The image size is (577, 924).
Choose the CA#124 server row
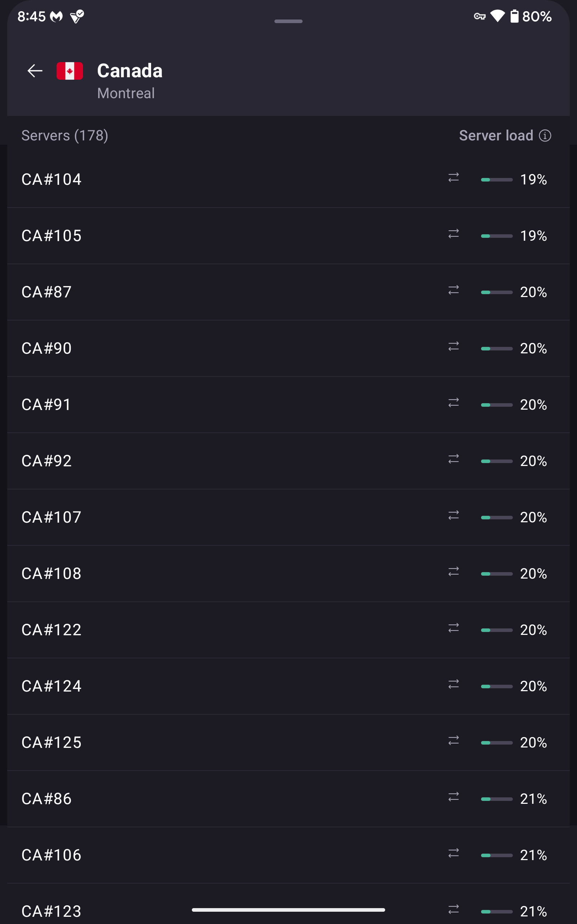[x=52, y=686]
